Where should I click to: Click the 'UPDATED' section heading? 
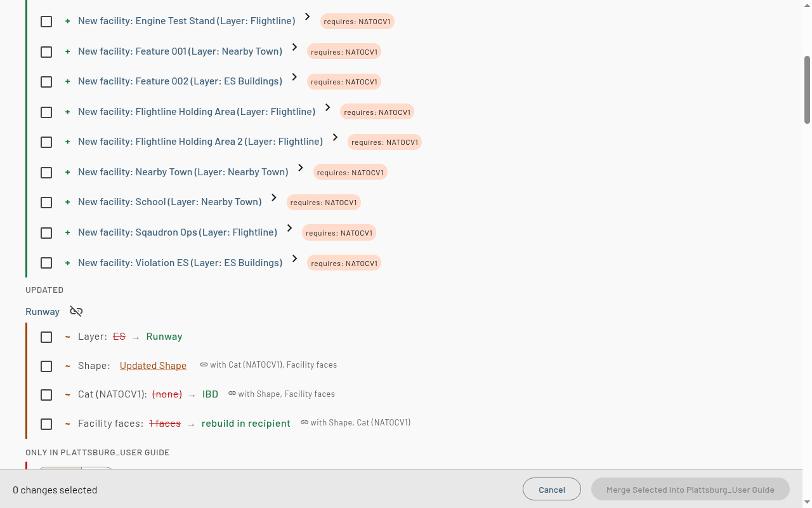pos(44,290)
